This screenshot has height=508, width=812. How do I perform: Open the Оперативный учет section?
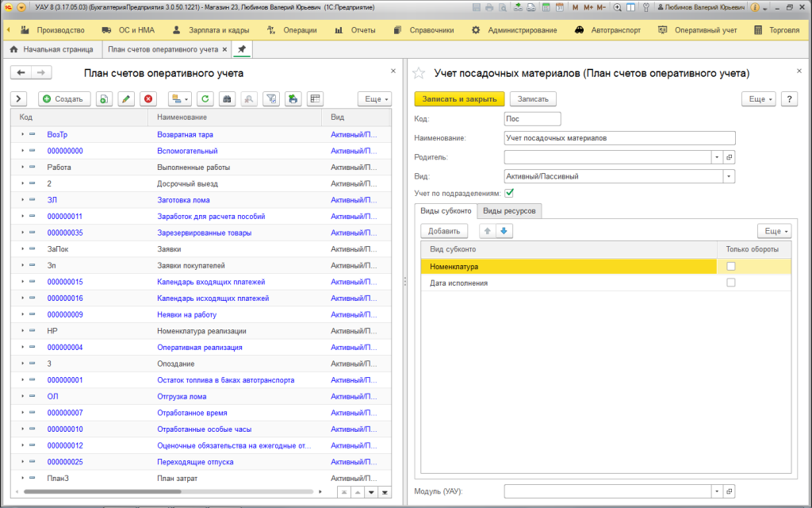tap(698, 30)
